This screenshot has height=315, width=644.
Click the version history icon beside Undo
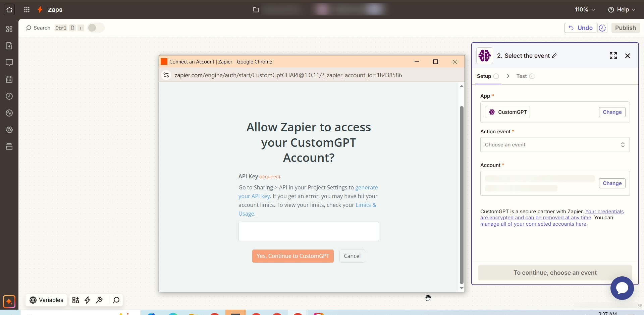tap(602, 28)
